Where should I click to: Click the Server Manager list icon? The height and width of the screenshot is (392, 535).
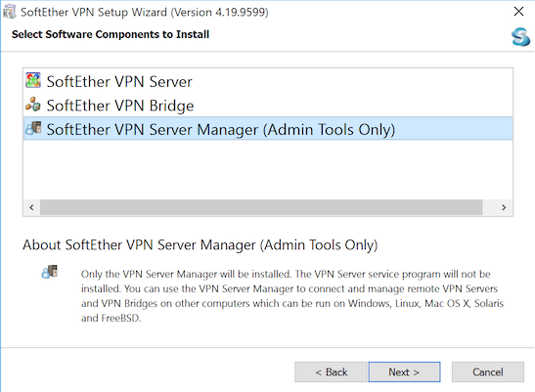coord(33,128)
